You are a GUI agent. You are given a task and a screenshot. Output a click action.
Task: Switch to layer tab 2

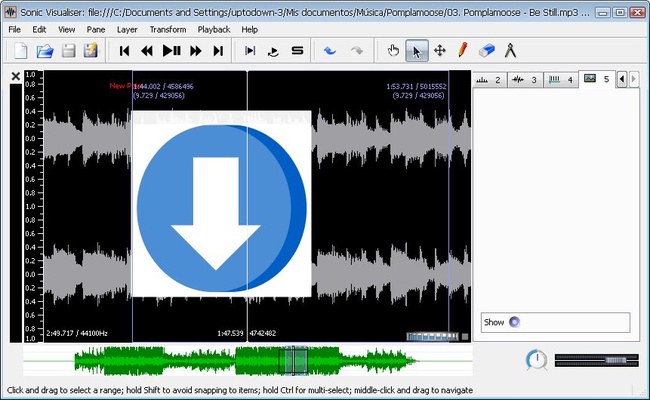point(489,80)
